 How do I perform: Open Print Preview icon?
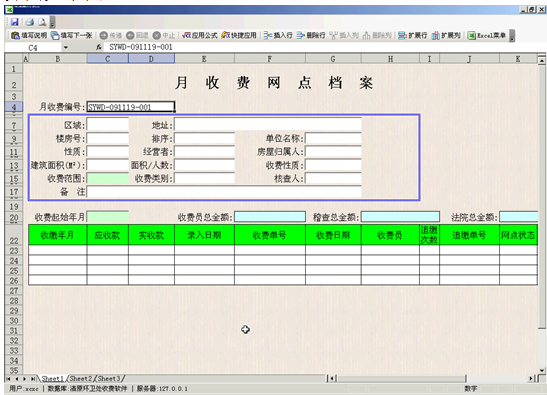pyautogui.click(x=42, y=22)
